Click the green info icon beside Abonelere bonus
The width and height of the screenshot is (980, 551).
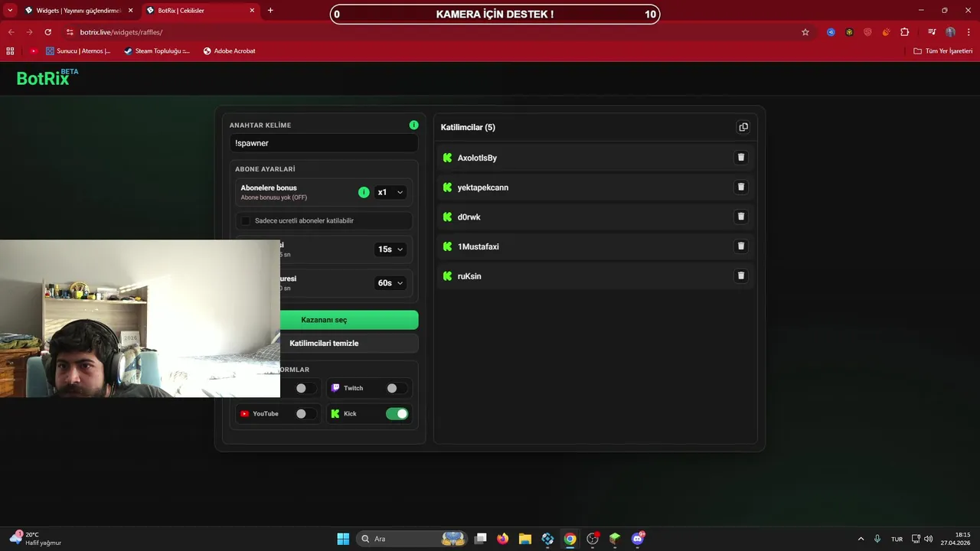click(x=364, y=192)
